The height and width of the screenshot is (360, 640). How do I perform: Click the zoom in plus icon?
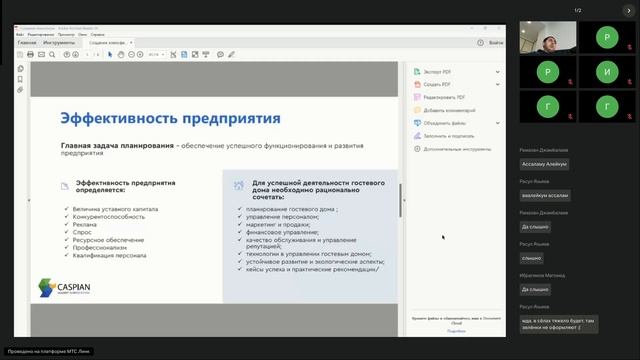coord(140,54)
